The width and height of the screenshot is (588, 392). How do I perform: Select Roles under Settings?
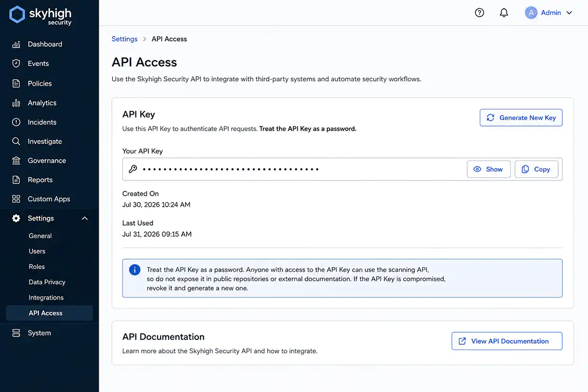tap(36, 267)
